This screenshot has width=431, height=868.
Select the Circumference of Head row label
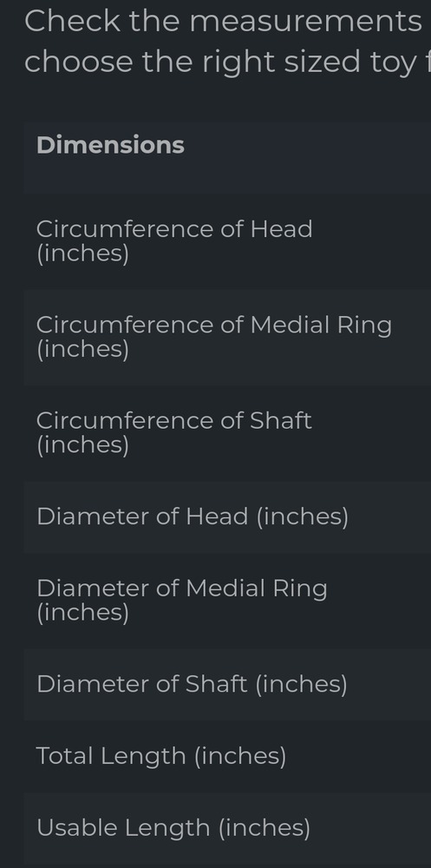(174, 241)
